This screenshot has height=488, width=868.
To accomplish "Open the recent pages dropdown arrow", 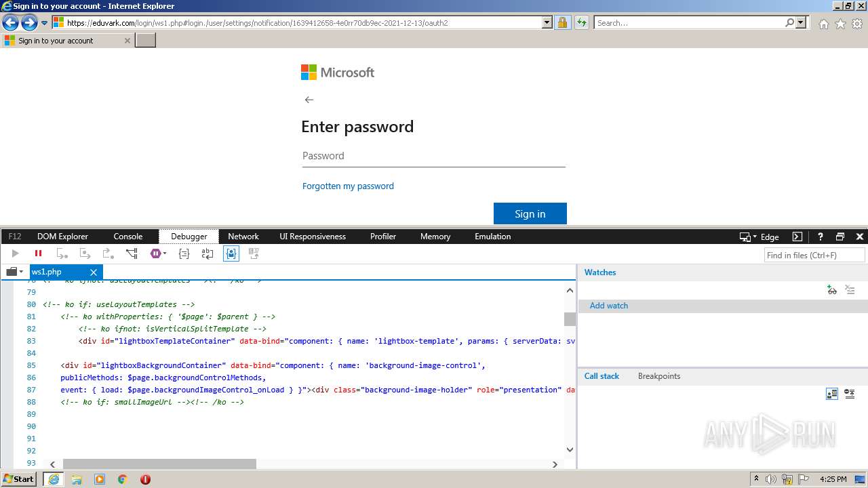I will pos(45,23).
